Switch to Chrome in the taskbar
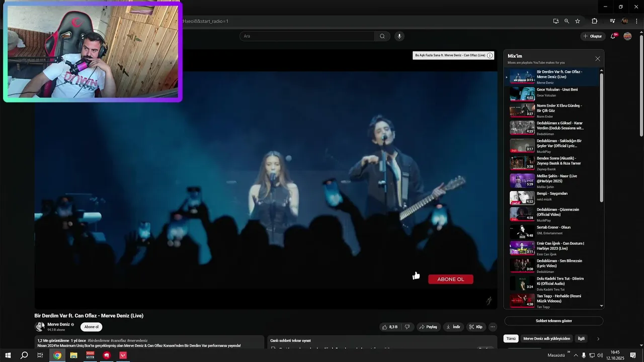Viewport: 644px width, 362px height. point(57,355)
